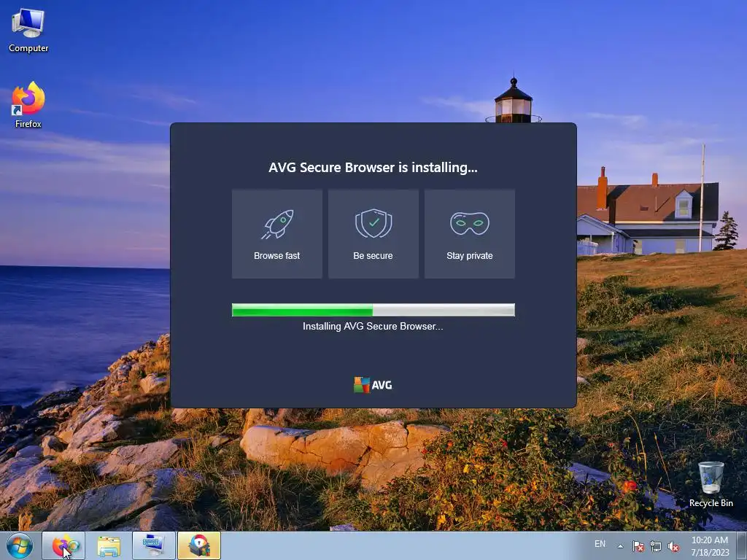747x560 pixels.
Task: Open Firefox from the taskbar
Action: tap(64, 545)
